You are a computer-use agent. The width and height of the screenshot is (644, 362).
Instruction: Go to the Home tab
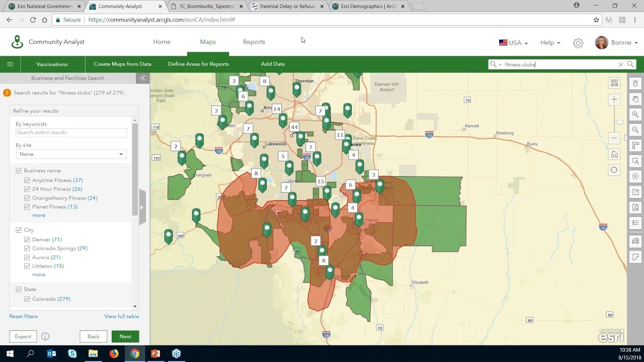click(162, 42)
